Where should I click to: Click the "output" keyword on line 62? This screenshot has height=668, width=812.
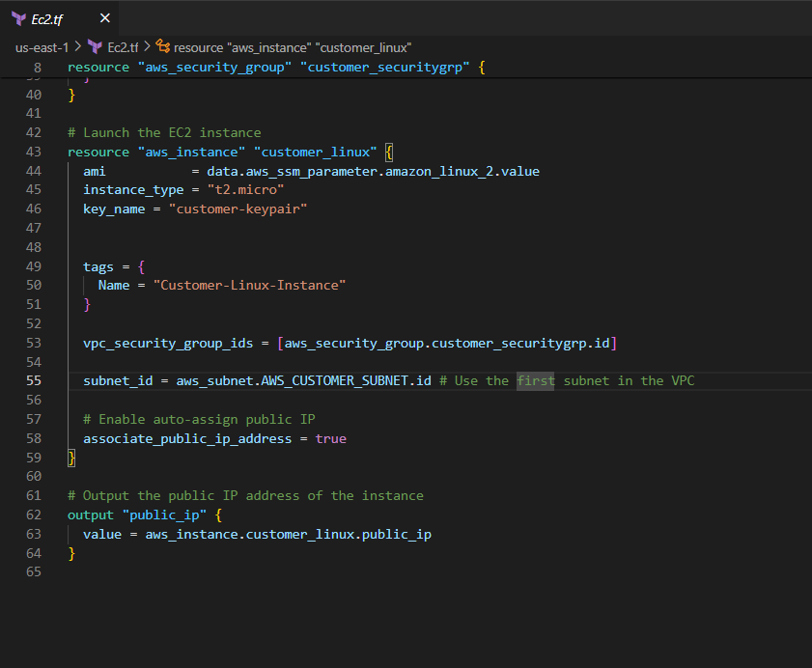(91, 515)
